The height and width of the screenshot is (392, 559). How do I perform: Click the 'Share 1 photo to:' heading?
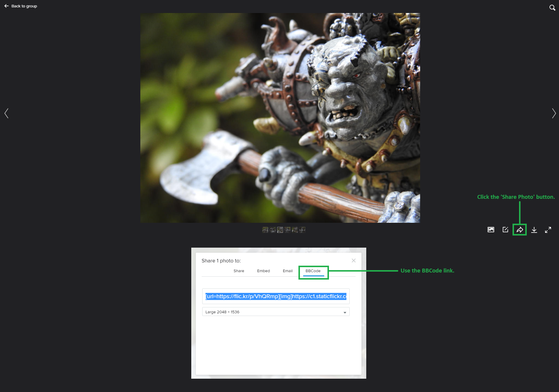[221, 261]
